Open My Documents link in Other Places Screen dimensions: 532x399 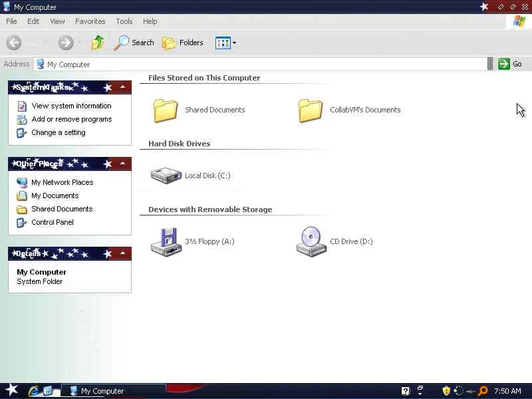click(x=55, y=196)
